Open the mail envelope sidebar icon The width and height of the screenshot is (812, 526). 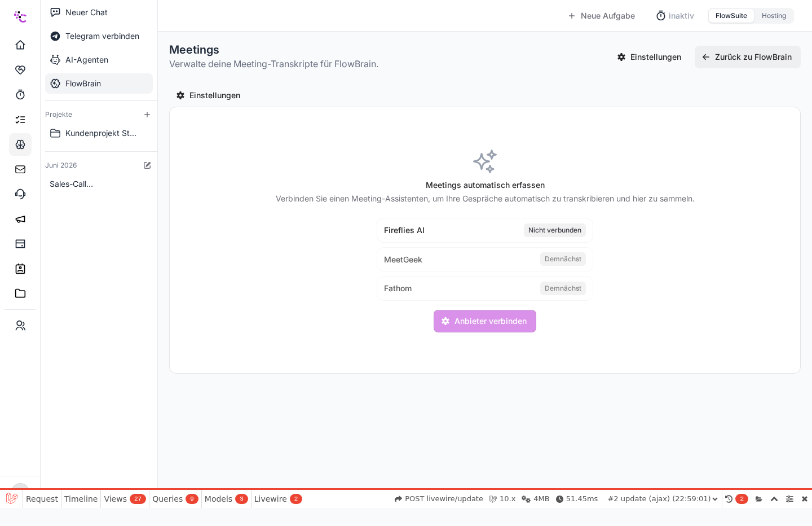coord(20,169)
